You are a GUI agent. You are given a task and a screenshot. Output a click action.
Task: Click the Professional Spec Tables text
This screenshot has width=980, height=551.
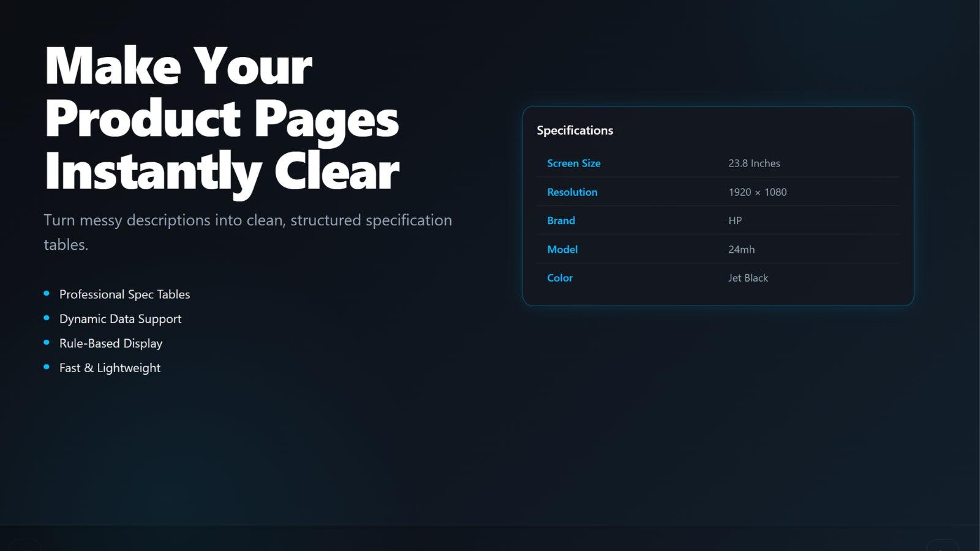pyautogui.click(x=124, y=294)
